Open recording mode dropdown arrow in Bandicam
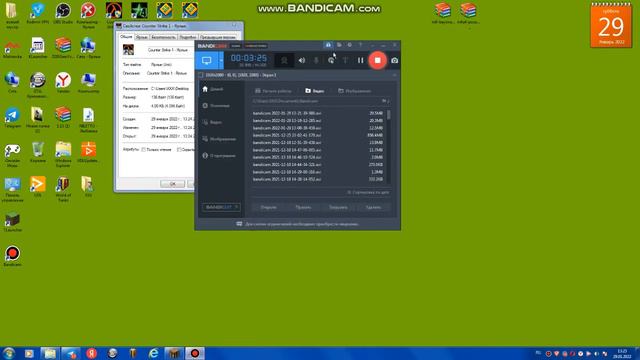The image size is (640, 360). coord(221,60)
